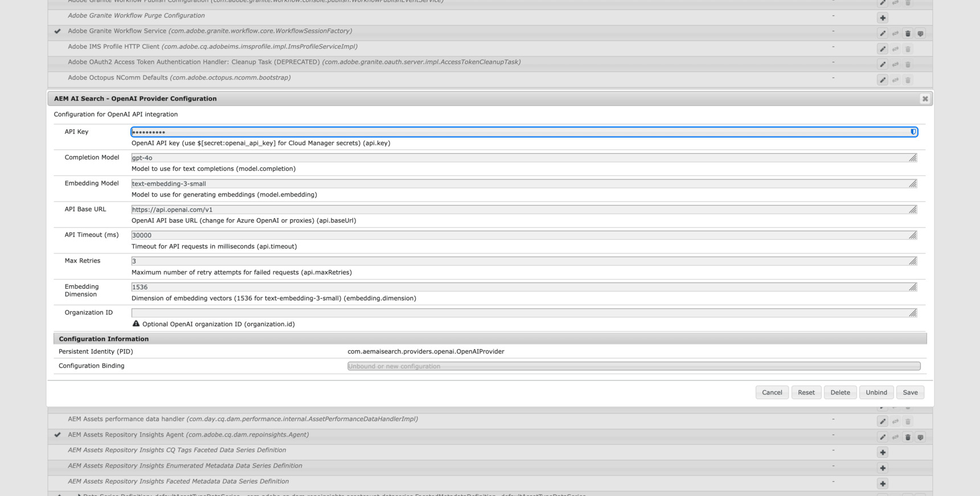
Task: Delete AEM Assets Repository Insights Agent configuration
Action: tap(908, 437)
